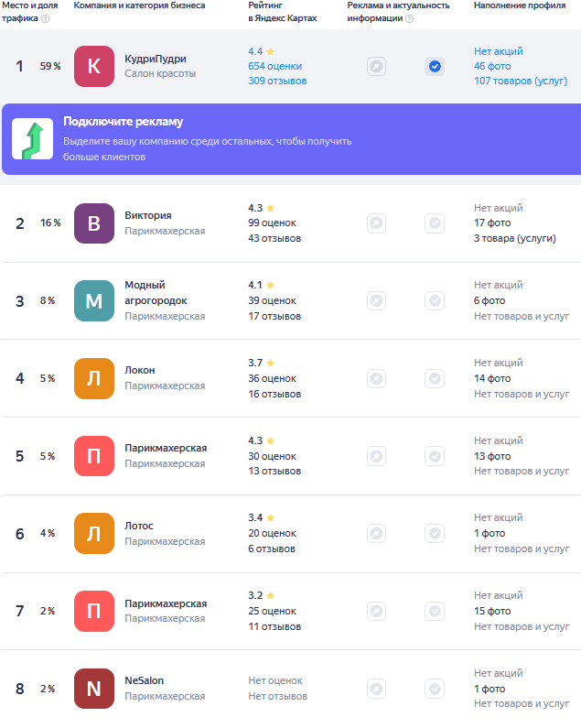
Task: Click the Виктория purple avatar icon
Action: pyautogui.click(x=94, y=223)
